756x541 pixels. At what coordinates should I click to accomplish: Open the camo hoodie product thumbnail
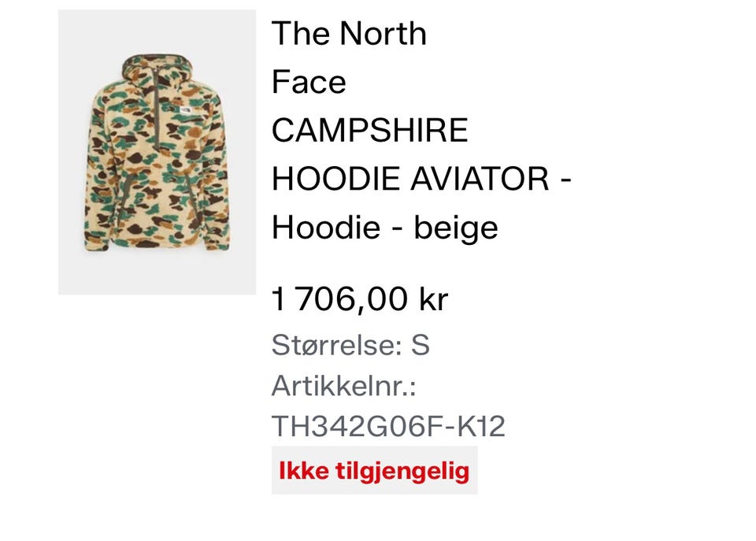157,152
